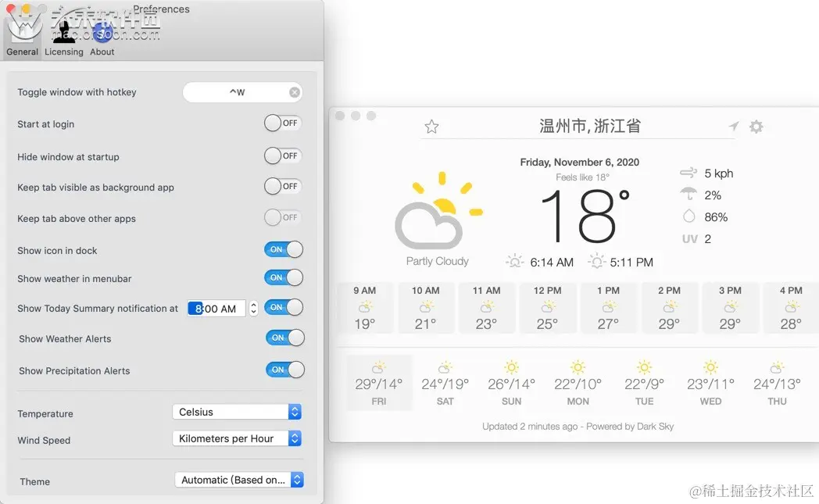Select the 2 PM hourly forecast icon
819x504 pixels.
669,306
